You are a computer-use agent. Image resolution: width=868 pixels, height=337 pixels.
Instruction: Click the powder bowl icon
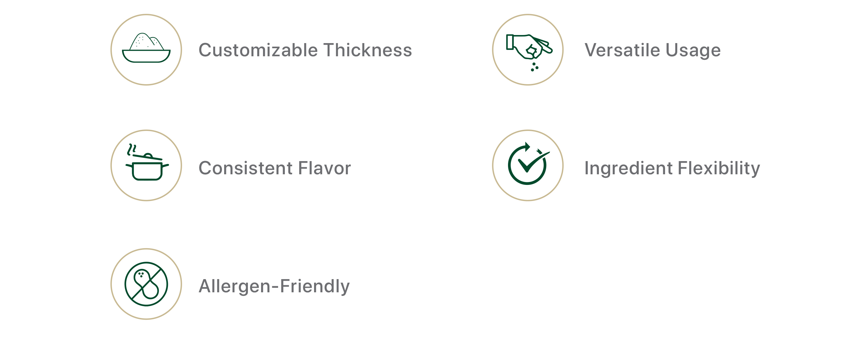point(146,49)
